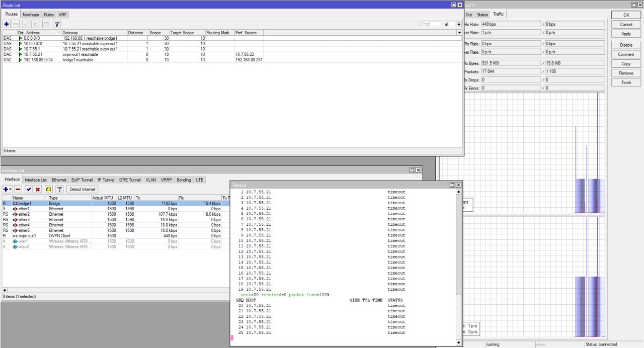Click the bridge1 interface icon
Screen dimensions: 644x348
[x=15, y=203]
